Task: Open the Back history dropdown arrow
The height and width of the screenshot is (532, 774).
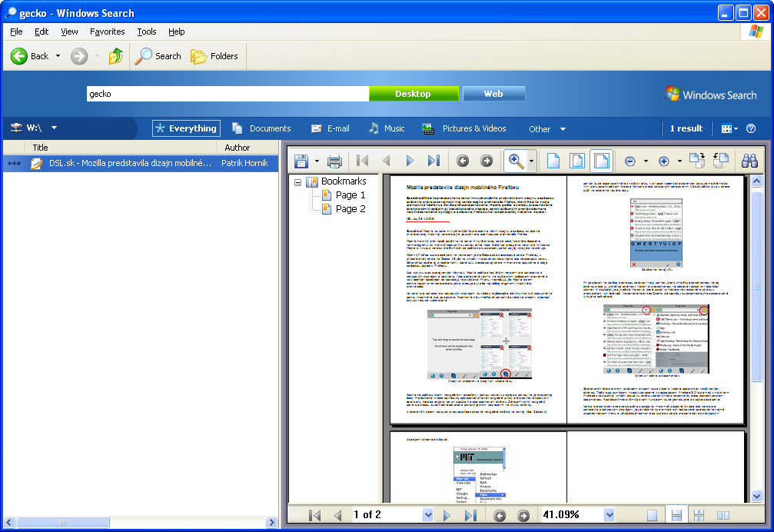Action: (x=58, y=56)
